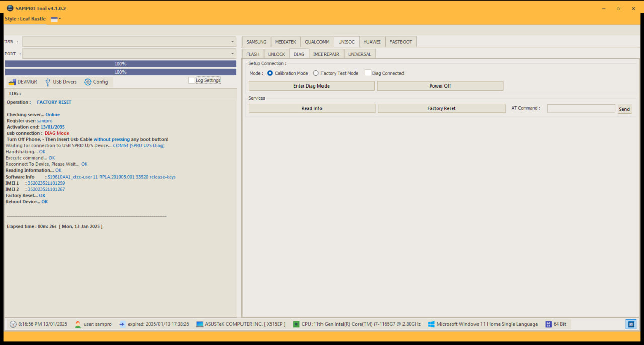Open the FASTBOOT tab
644x345 pixels.
pos(400,42)
